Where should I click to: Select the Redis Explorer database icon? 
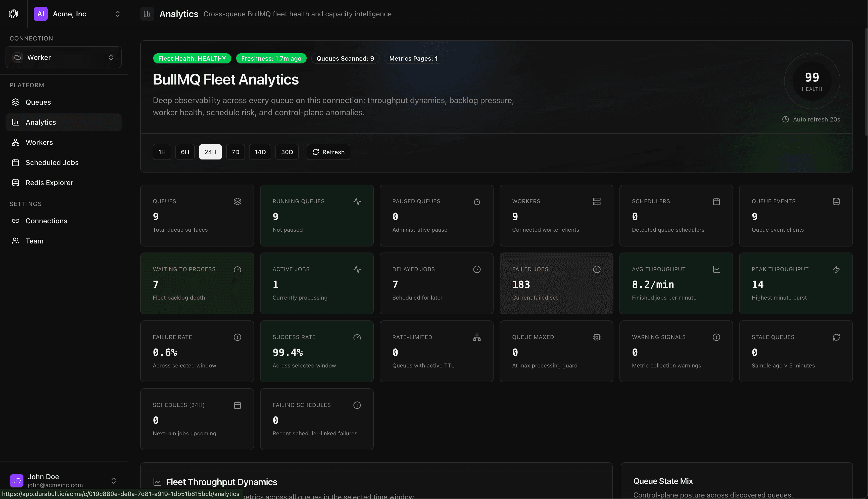[x=16, y=182]
